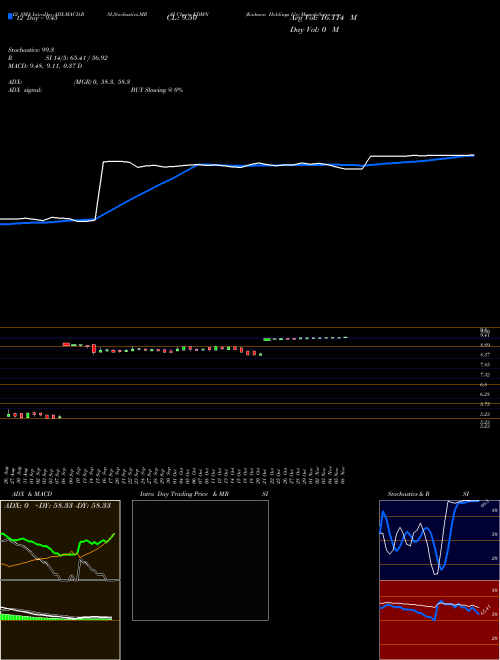This screenshot has height=660, width=500.
Task: Click the 'Stochastics & R' panel title
Action: (x=409, y=494)
